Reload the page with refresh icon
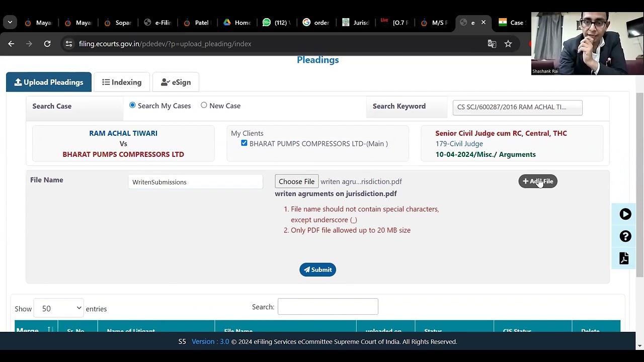This screenshot has height=362, width=644. (x=47, y=44)
